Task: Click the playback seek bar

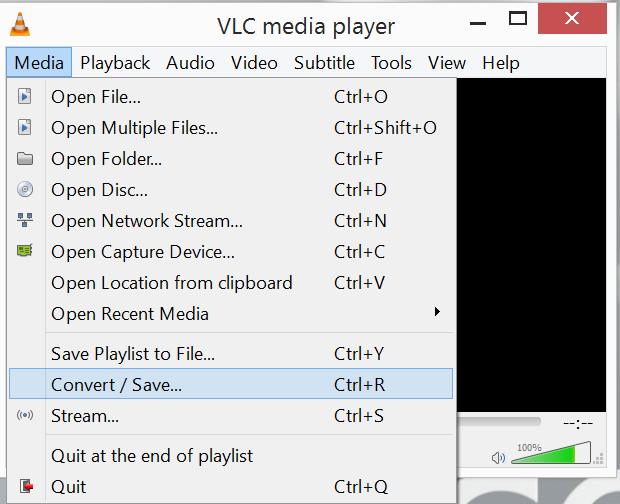Action: [500, 422]
